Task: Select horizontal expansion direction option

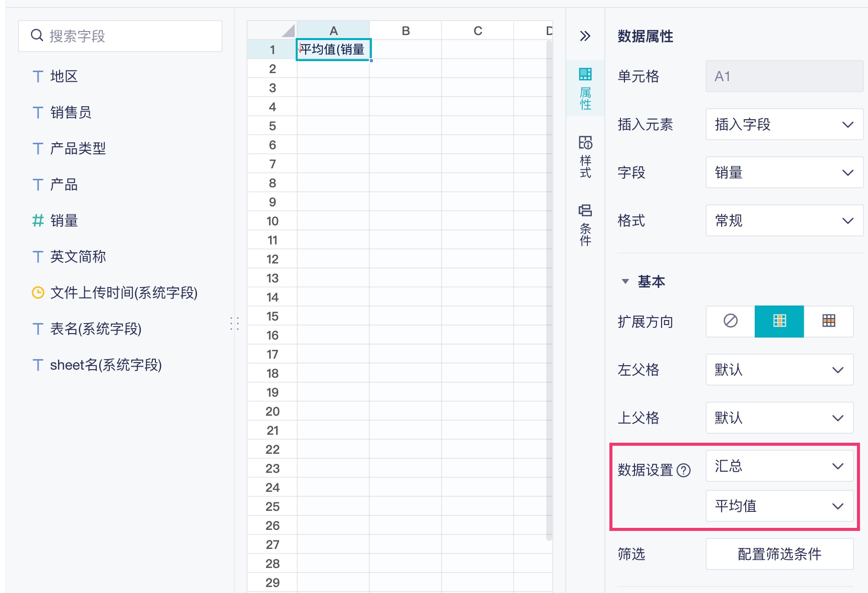Action: coord(828,321)
